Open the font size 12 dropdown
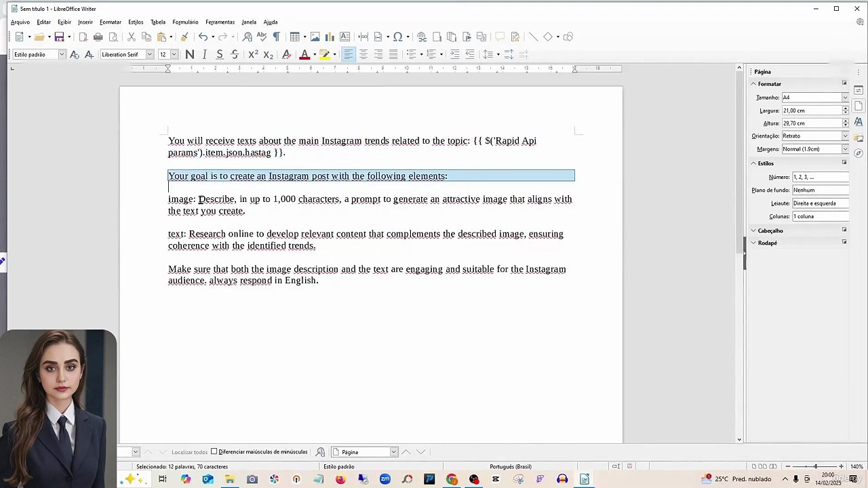The image size is (868, 488). [x=174, y=54]
